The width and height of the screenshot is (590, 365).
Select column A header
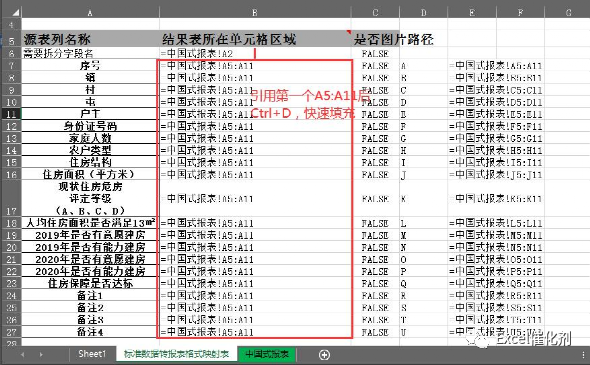90,13
